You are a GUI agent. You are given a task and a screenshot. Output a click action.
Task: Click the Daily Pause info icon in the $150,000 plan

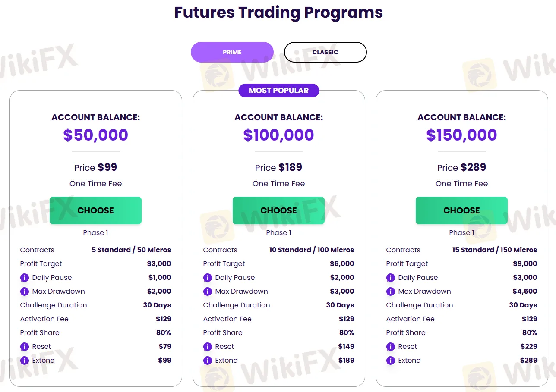391,278
